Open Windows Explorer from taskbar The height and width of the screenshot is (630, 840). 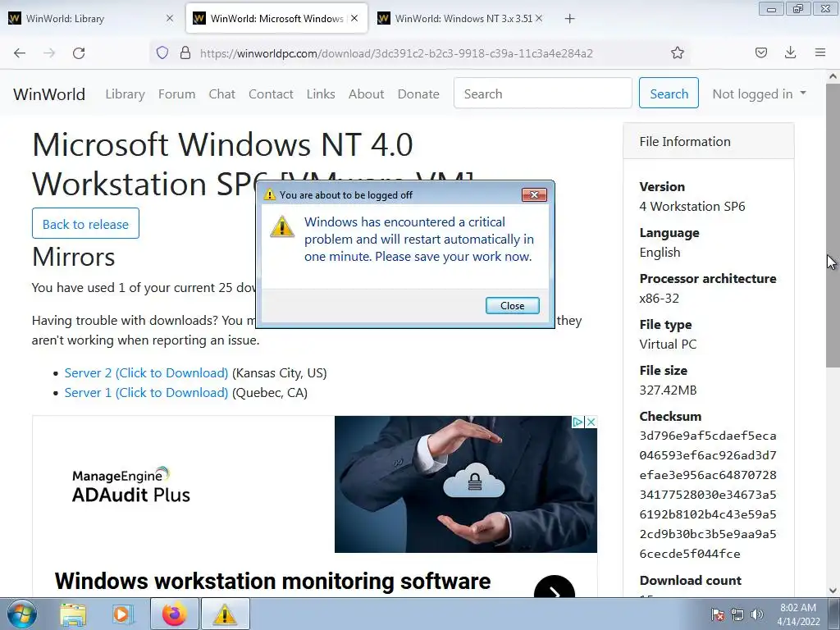[73, 614]
